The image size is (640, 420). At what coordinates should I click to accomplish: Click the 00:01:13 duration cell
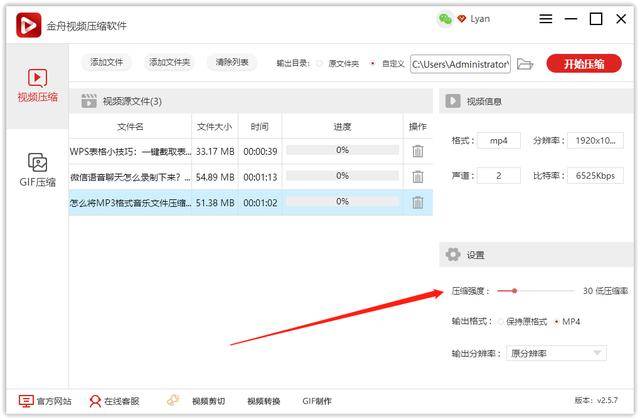click(x=260, y=177)
